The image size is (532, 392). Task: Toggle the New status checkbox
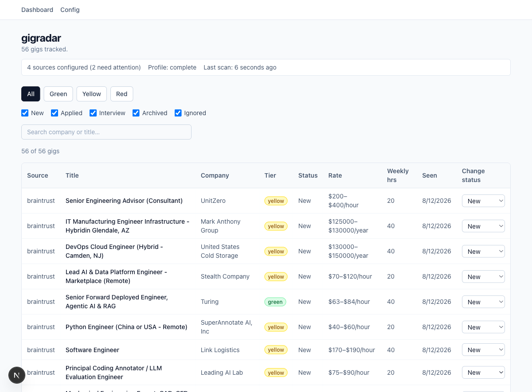point(25,113)
